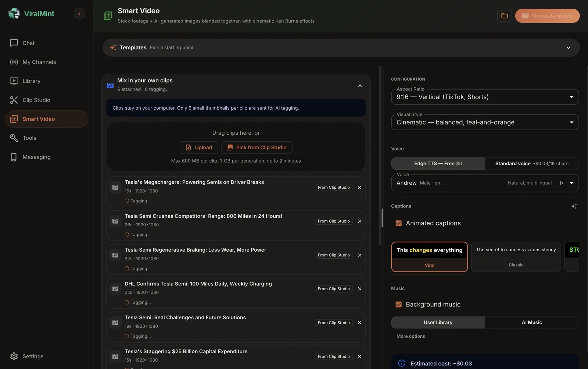Switch to Standard voice option

(532, 164)
